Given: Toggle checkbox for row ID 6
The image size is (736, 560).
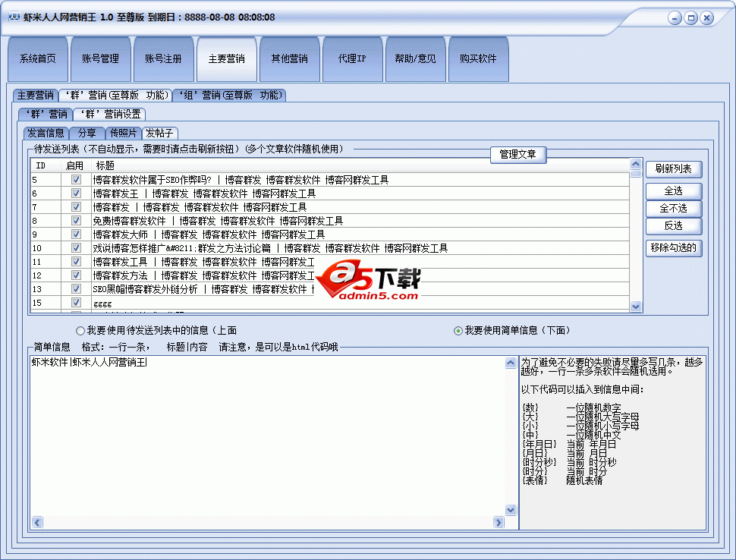Looking at the screenshot, I should point(76,193).
